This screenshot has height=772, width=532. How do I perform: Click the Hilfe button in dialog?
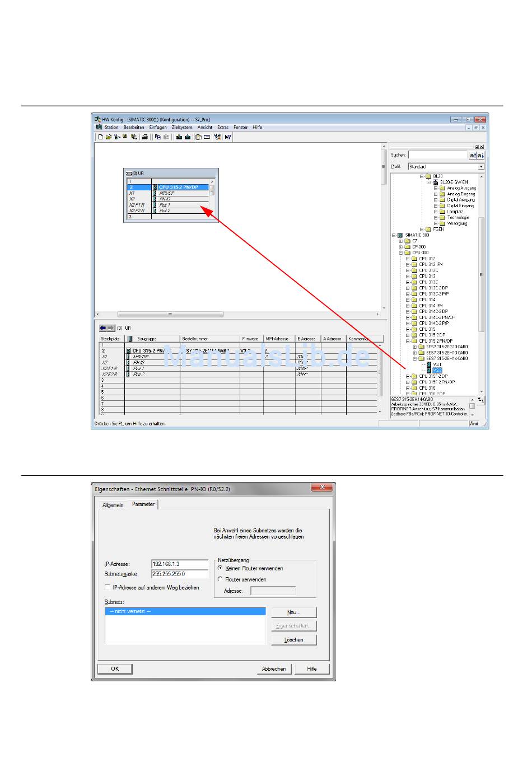click(x=312, y=669)
